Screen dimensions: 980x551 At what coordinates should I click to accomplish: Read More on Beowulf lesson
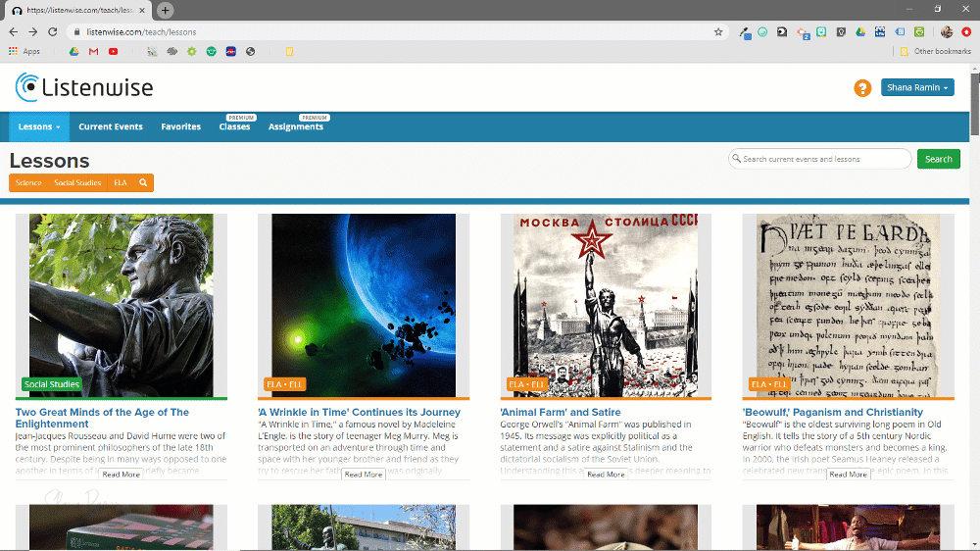pyautogui.click(x=848, y=475)
